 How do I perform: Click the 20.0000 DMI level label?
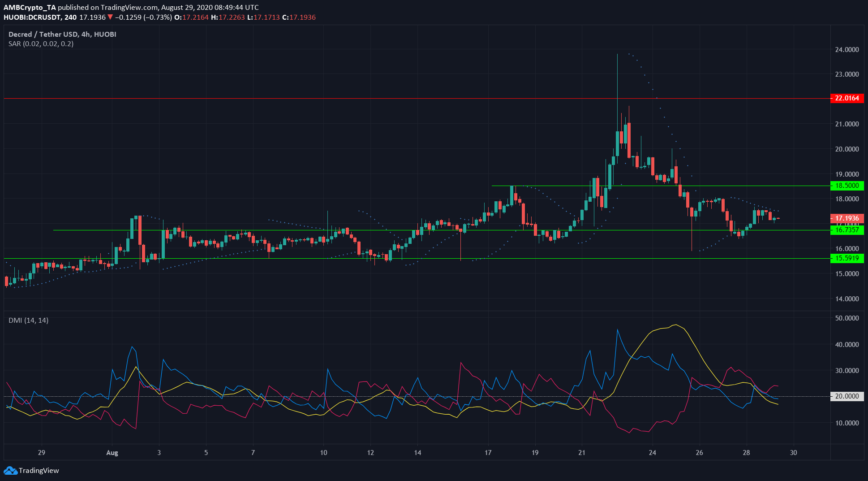(847, 396)
